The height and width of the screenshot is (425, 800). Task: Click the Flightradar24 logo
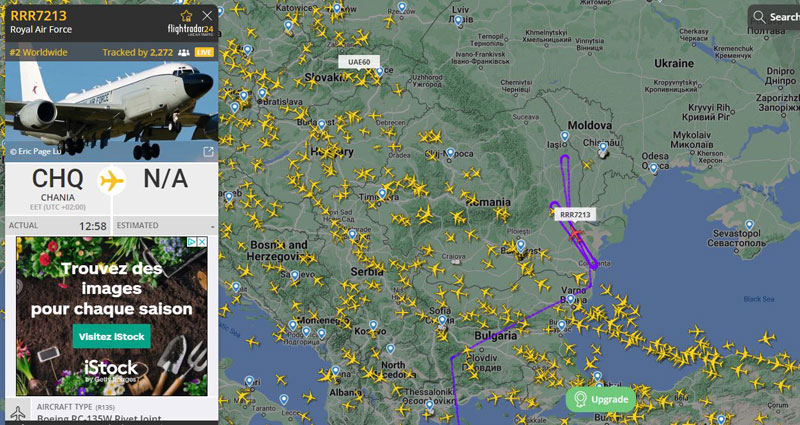click(x=190, y=29)
